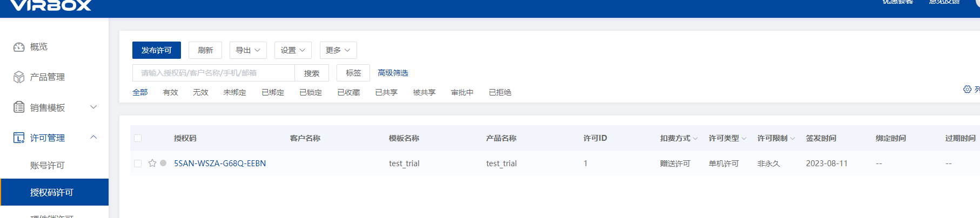Click the 模板名称 column header
The width and height of the screenshot is (980, 218).
coord(404,138)
